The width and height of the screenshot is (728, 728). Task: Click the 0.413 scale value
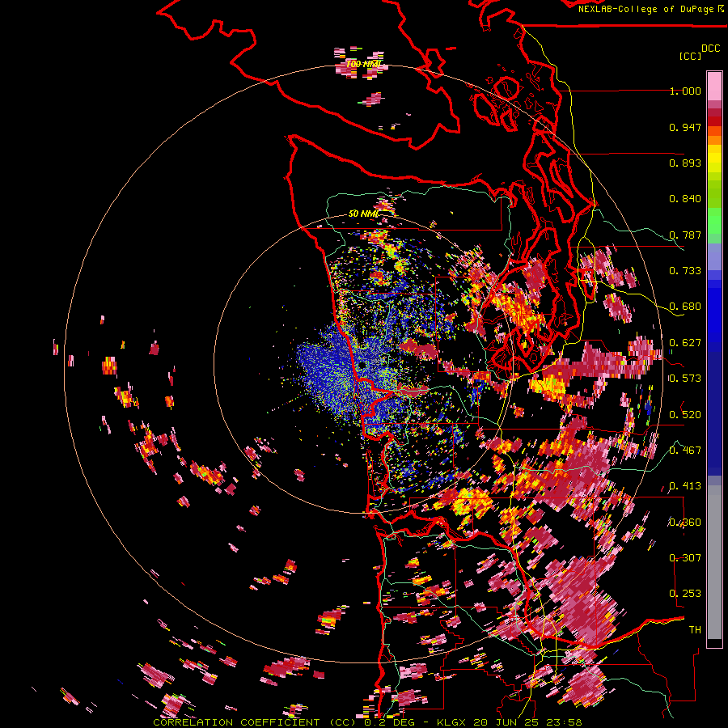coord(685,486)
